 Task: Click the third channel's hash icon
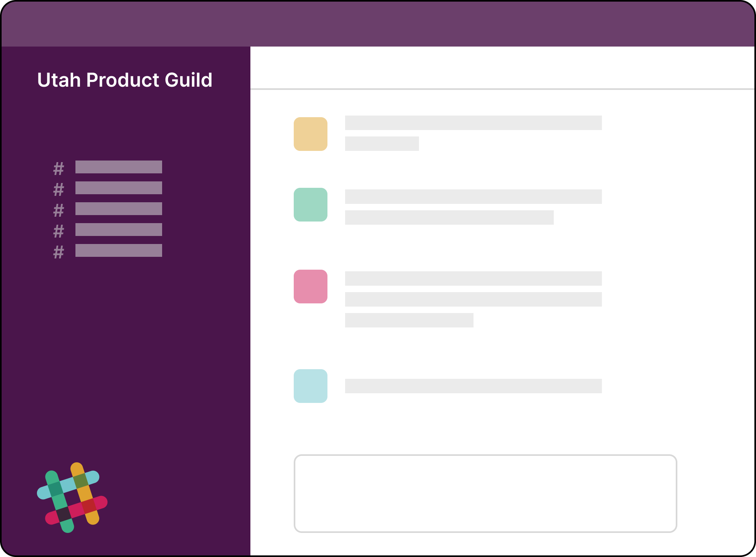[59, 210]
